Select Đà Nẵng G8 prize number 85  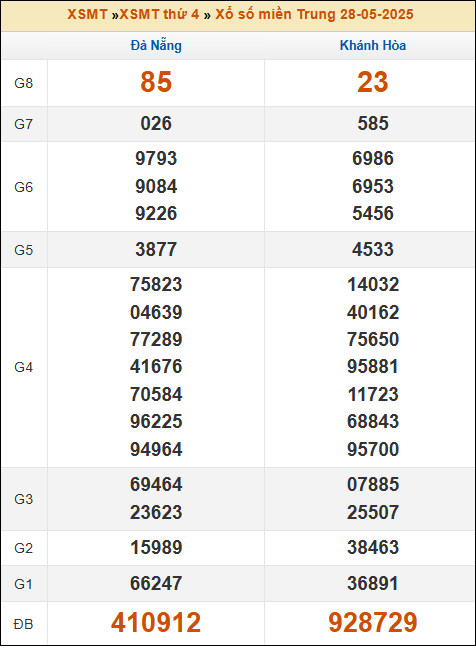tap(156, 82)
